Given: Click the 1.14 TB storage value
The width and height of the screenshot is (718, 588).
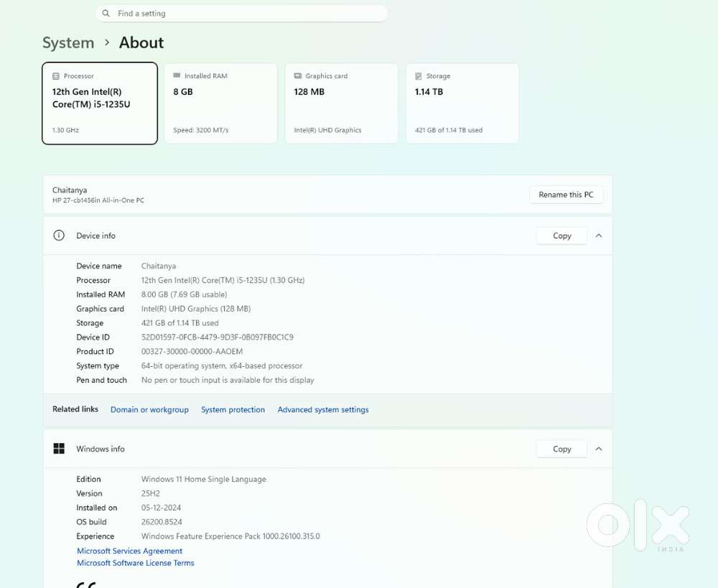Looking at the screenshot, I should click(x=429, y=92).
